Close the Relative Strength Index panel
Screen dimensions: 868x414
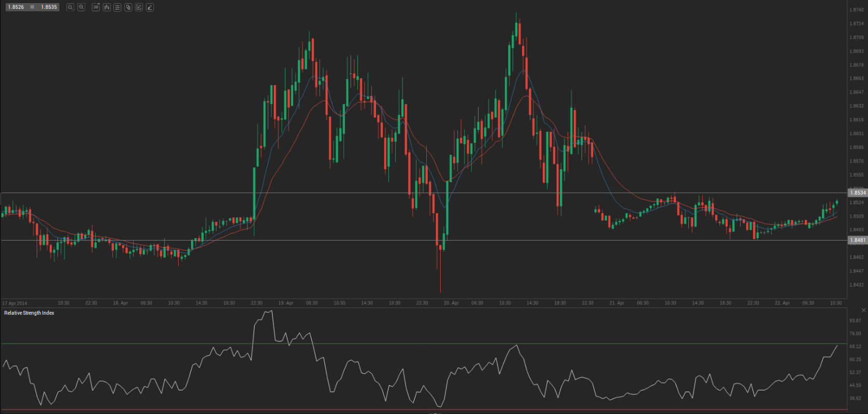click(863, 310)
